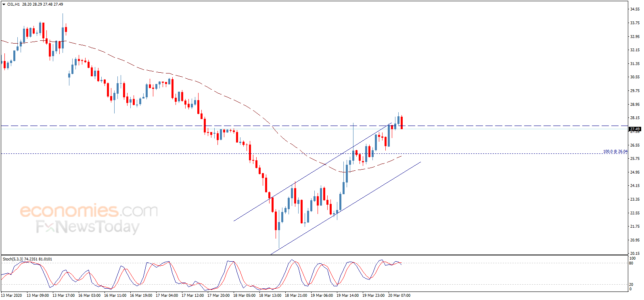
Task: Click the 20.95 price scale label
Action: pyautogui.click(x=635, y=240)
